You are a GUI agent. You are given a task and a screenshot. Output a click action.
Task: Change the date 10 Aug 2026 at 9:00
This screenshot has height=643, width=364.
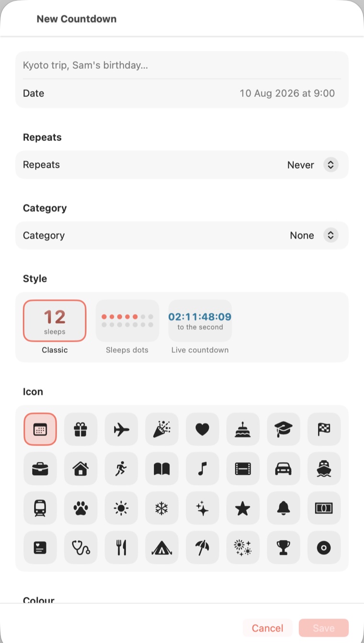(x=287, y=93)
